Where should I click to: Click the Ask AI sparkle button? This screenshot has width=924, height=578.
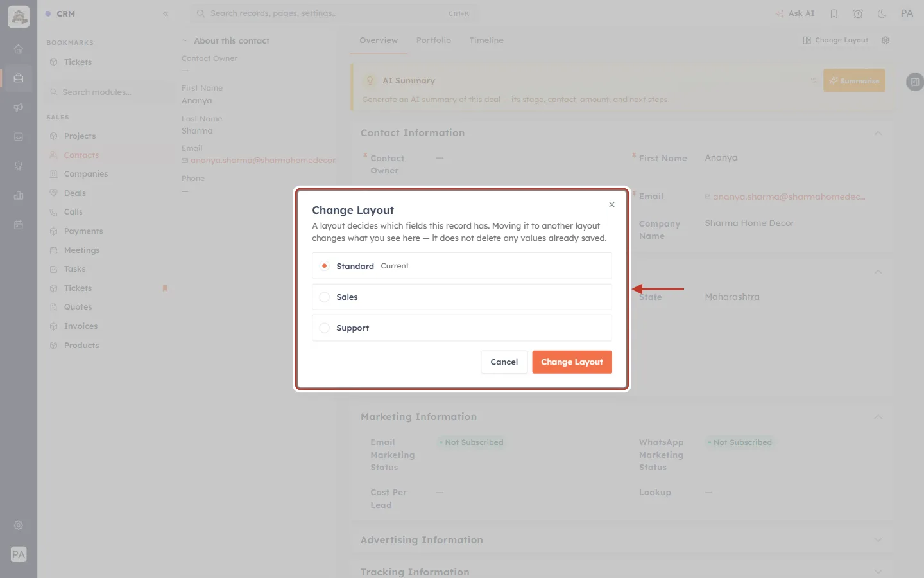tap(795, 13)
